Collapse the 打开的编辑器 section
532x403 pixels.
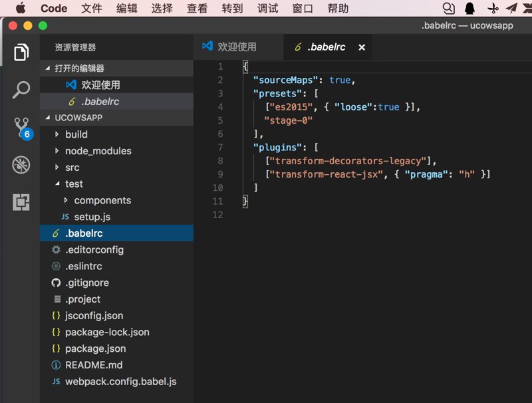click(47, 68)
